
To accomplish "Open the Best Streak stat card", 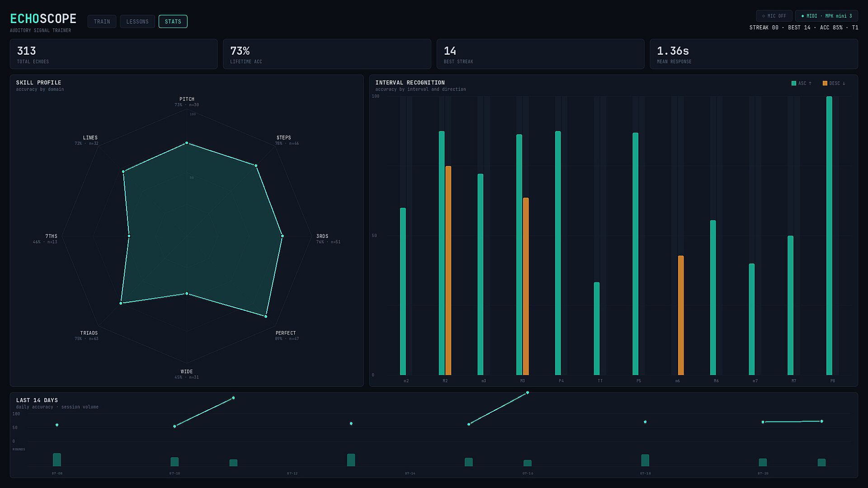I will pyautogui.click(x=540, y=54).
